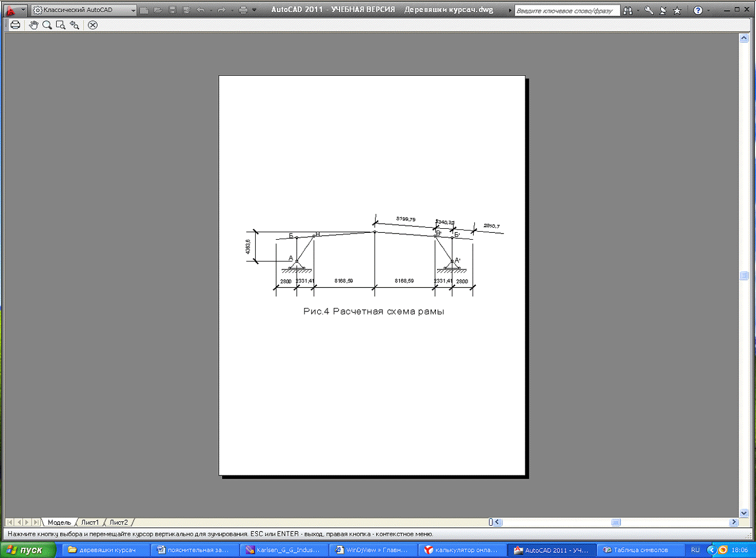This screenshot has width=756, height=558.
Task: Expand the Quick Access toolbar customize arrow
Action: coord(255,10)
